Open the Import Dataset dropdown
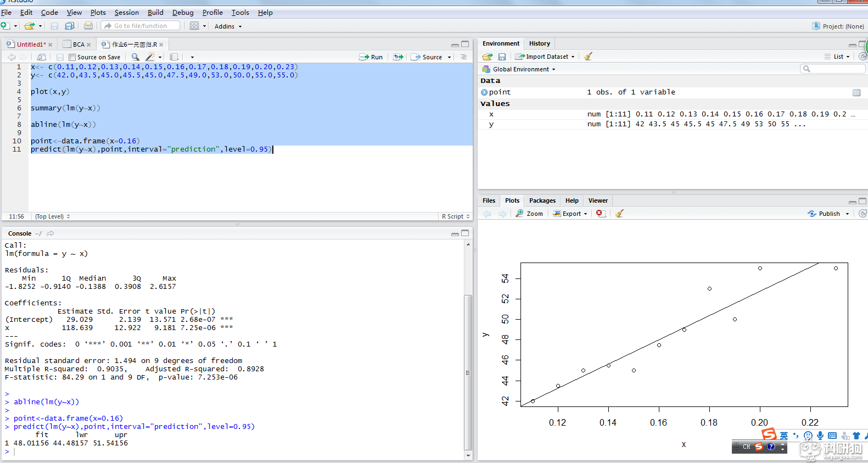The height and width of the screenshot is (463, 868). click(545, 57)
